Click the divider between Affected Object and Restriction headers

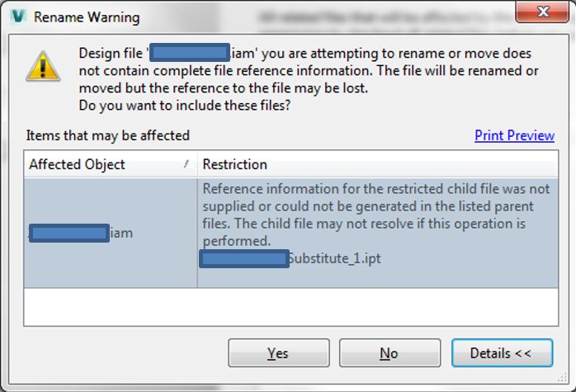(197, 164)
